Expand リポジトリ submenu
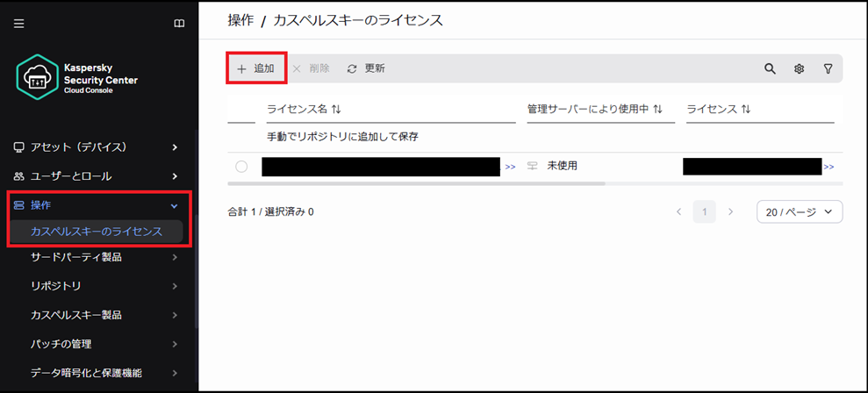 click(175, 286)
